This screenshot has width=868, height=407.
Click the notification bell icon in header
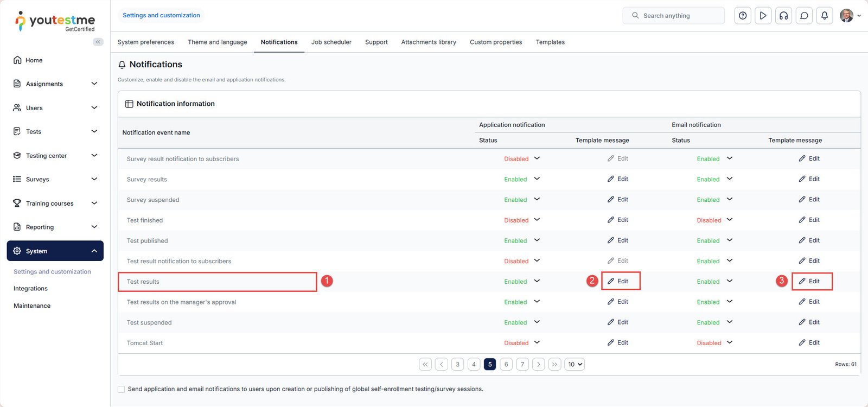(824, 16)
